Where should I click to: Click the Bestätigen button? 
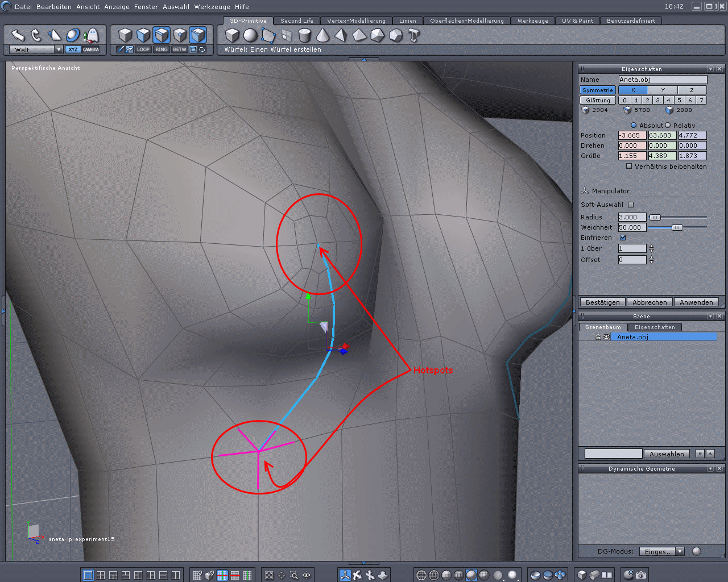(x=603, y=302)
